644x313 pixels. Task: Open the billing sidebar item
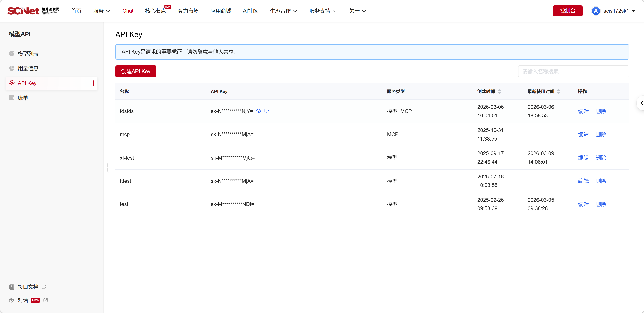pos(23,98)
